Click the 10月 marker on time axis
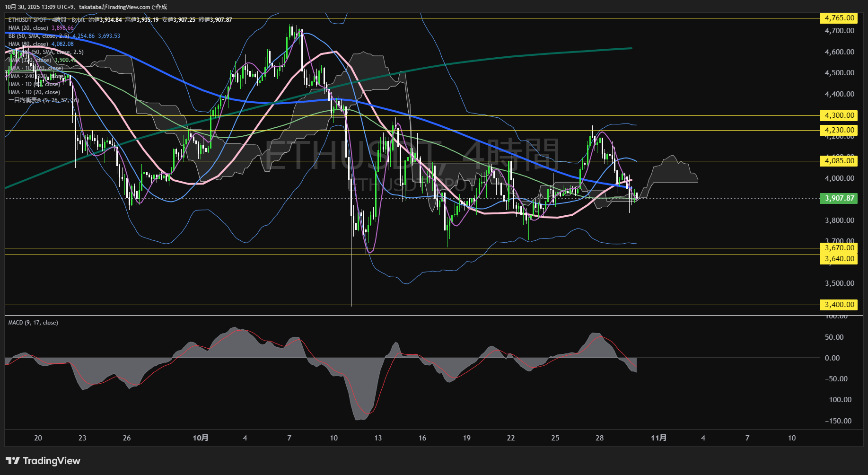This screenshot has width=868, height=475. tap(201, 438)
